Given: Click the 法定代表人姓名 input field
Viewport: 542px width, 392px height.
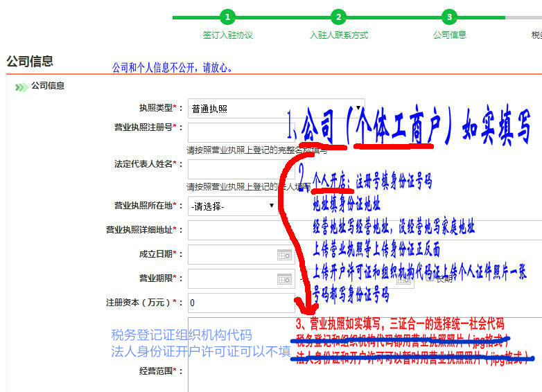Looking at the screenshot, I should coord(232,170).
